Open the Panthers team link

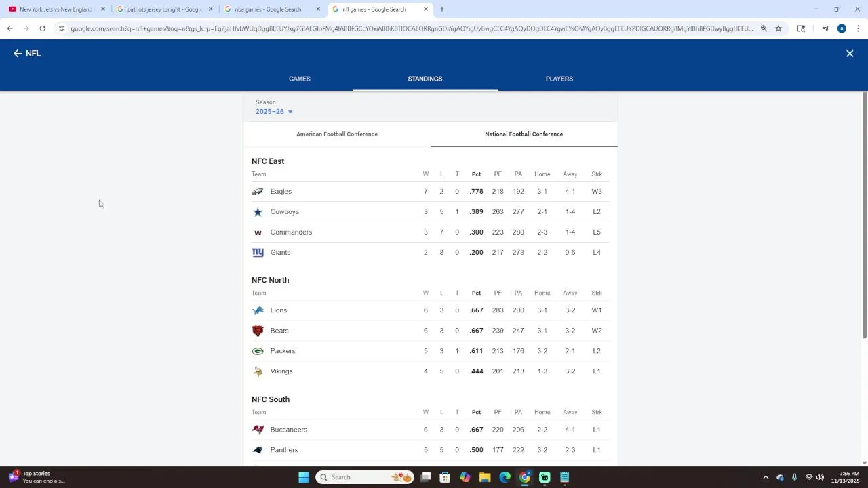[x=284, y=450]
